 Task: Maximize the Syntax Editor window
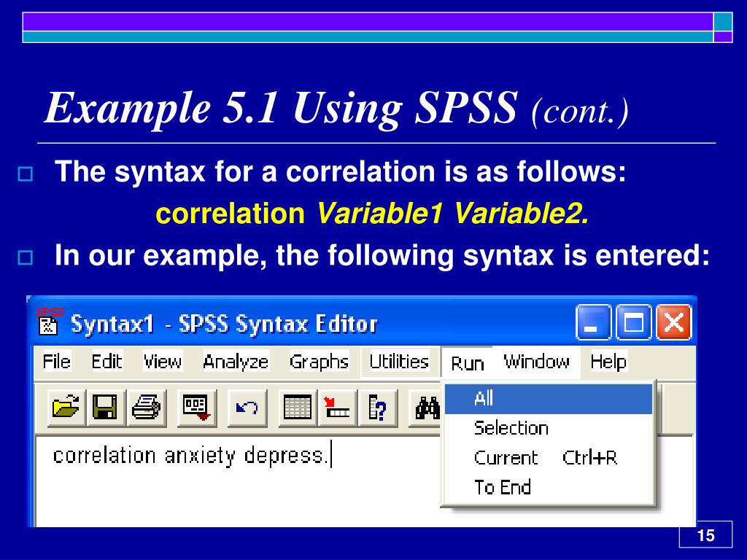pyautogui.click(x=634, y=322)
